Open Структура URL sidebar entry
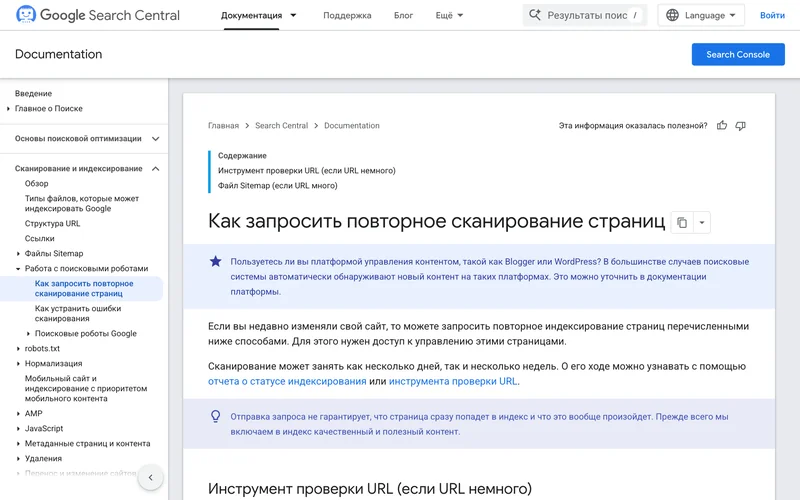This screenshot has width=800, height=500. pyautogui.click(x=53, y=223)
